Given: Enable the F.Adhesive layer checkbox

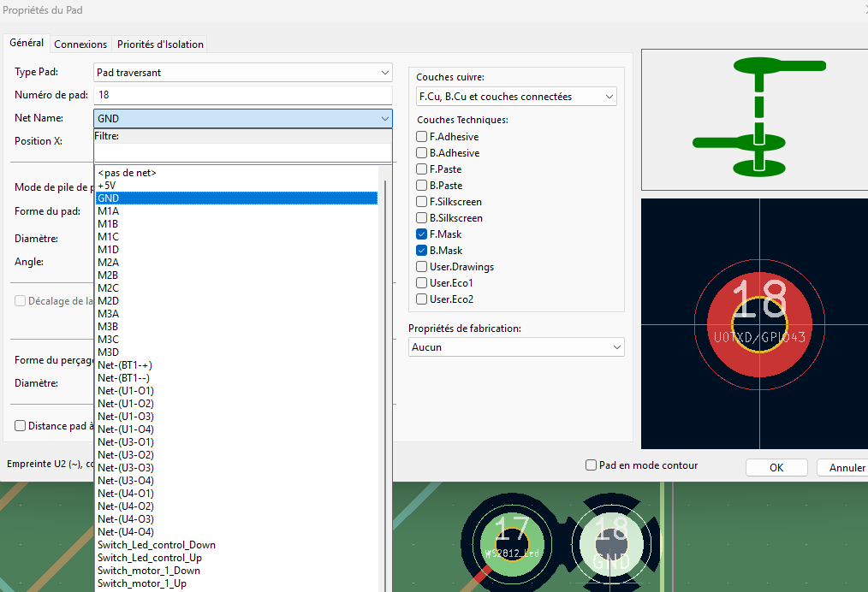Looking at the screenshot, I should point(422,137).
